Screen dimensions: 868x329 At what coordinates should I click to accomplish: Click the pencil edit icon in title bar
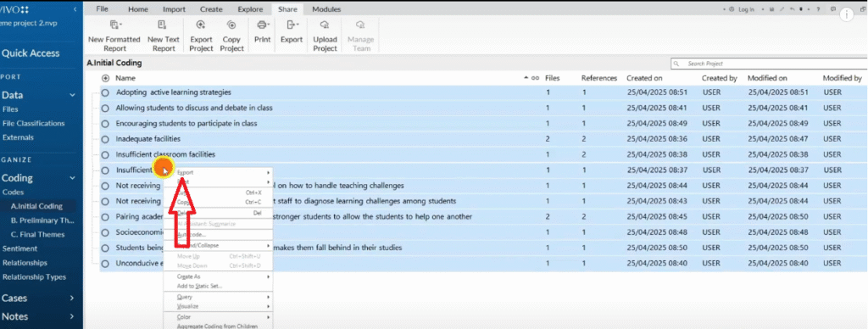[x=782, y=10]
